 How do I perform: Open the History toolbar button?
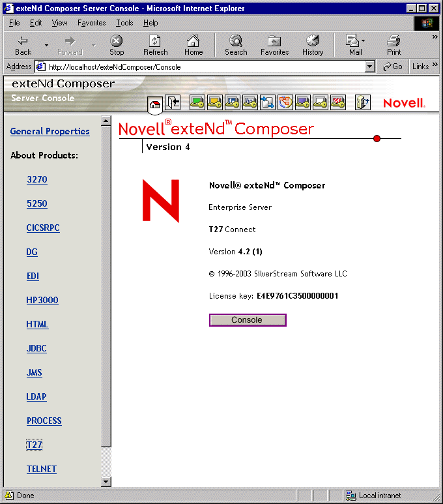tap(313, 46)
